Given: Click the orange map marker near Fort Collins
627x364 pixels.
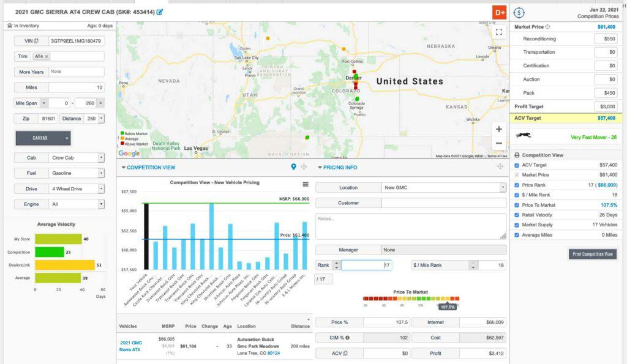Looking at the screenshot, I should (x=344, y=49).
